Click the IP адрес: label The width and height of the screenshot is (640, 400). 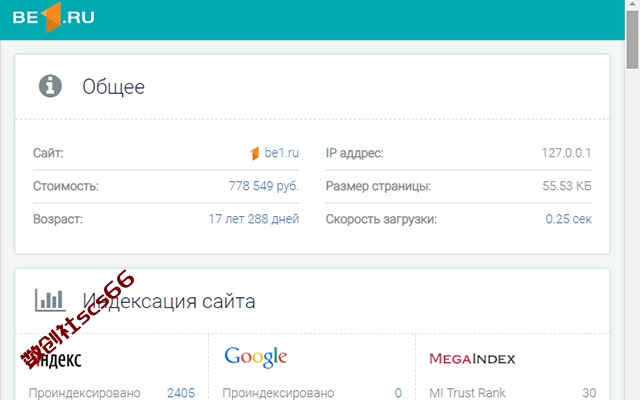355,153
